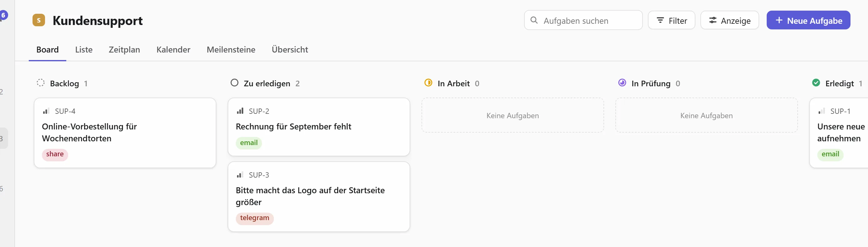Open the Unsere neue aufnehmen task
The width and height of the screenshot is (868, 247).
tap(839, 133)
